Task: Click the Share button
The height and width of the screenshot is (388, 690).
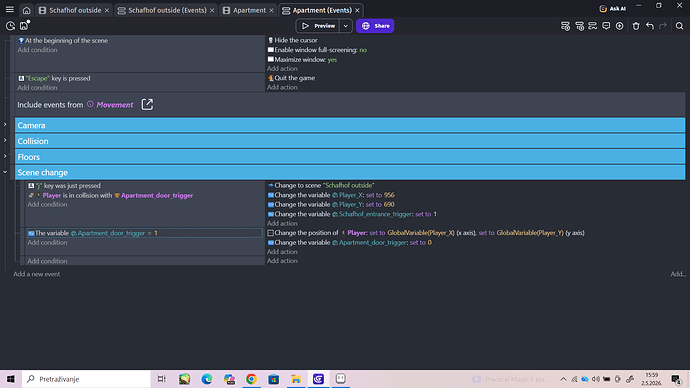Action: [x=375, y=26]
